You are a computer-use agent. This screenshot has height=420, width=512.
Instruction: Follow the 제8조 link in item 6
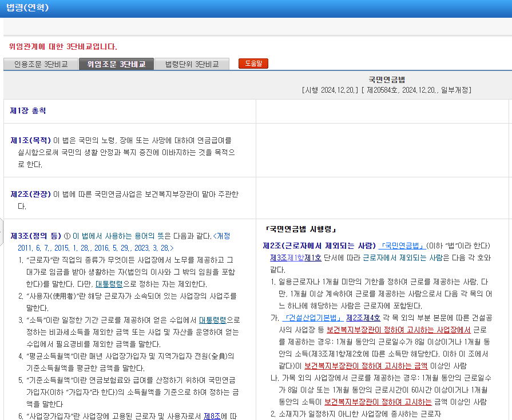click(212, 415)
